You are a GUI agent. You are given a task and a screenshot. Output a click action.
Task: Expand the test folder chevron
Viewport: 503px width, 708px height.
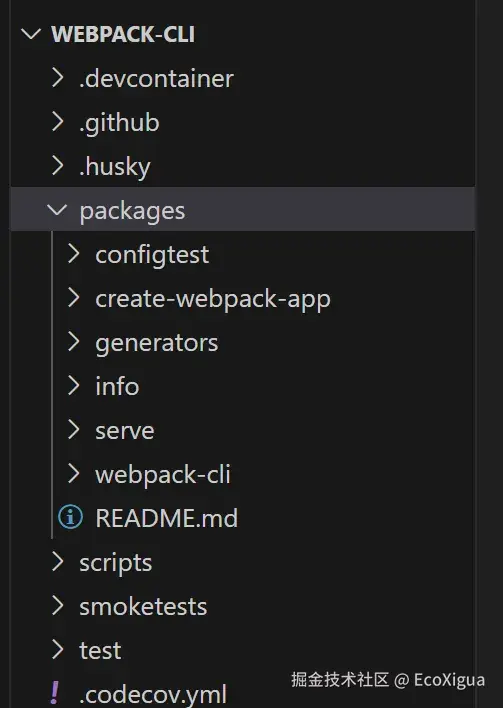coord(58,649)
